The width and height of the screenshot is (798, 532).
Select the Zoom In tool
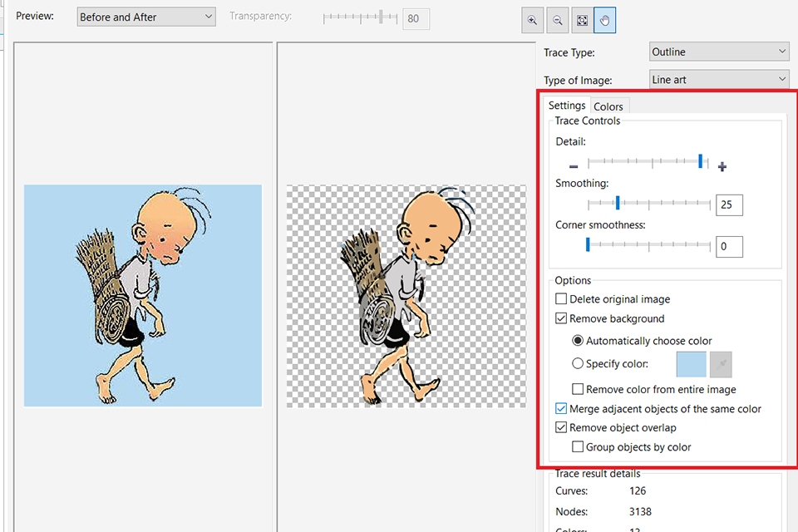[533, 20]
